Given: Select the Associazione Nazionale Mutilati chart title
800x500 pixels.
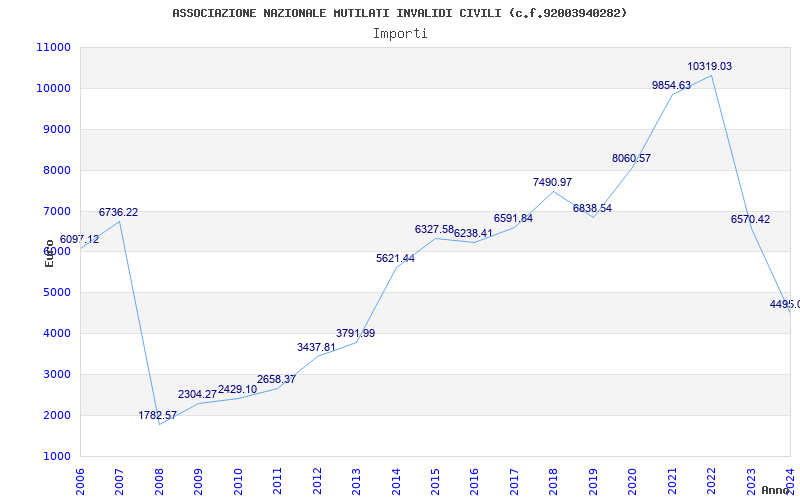Looking at the screenshot, I should [x=400, y=13].
